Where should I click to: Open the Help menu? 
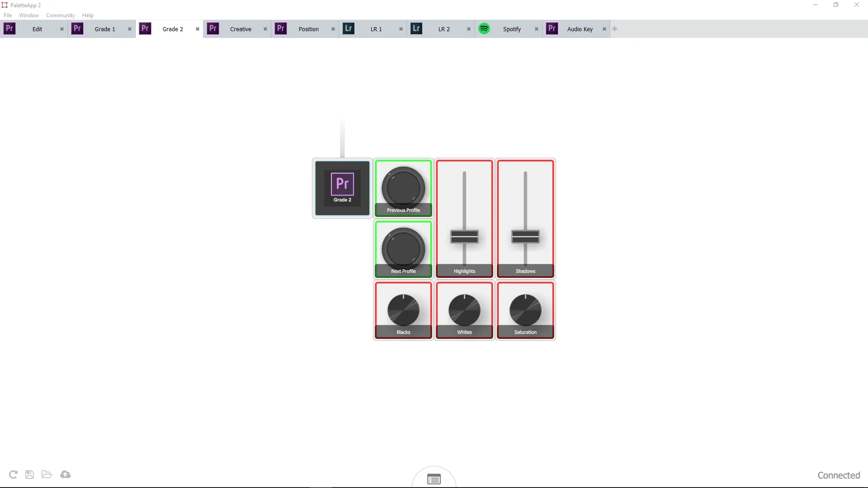(x=88, y=15)
